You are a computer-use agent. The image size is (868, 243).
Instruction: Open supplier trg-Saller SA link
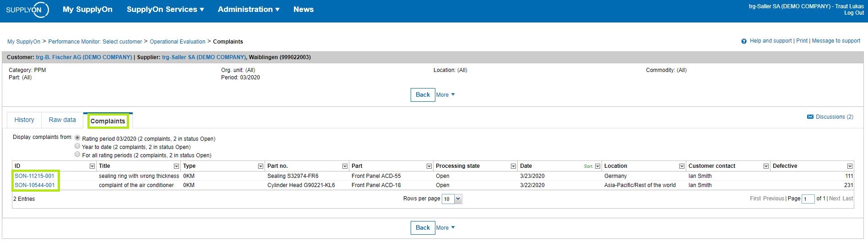(x=204, y=57)
